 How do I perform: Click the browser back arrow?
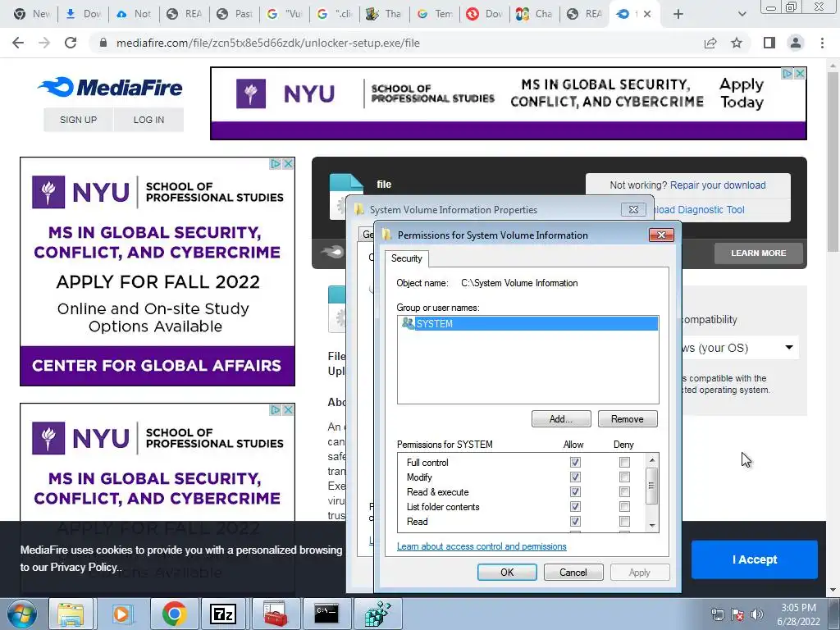point(18,43)
